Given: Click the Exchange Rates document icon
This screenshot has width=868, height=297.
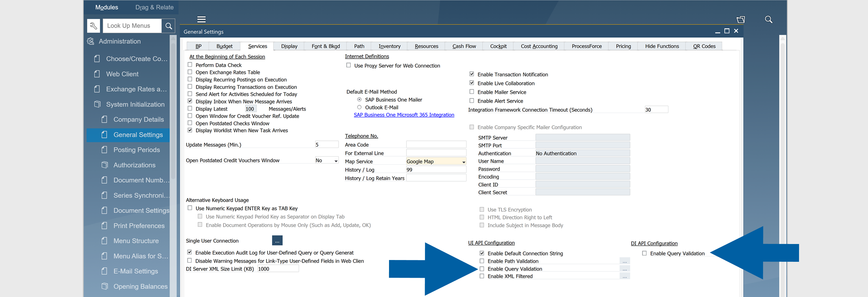Looking at the screenshot, I should [x=97, y=89].
